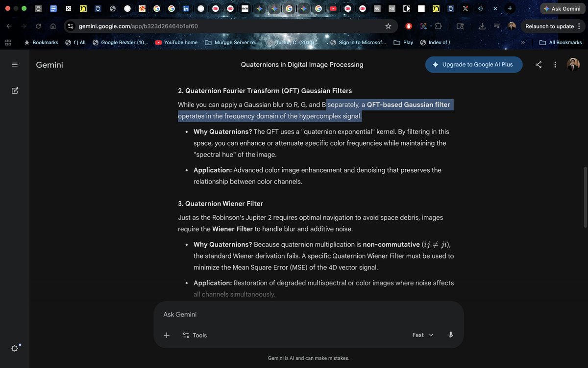Open Gemini settings gear at bottom left
Viewport: 588px width, 368px height.
15,348
